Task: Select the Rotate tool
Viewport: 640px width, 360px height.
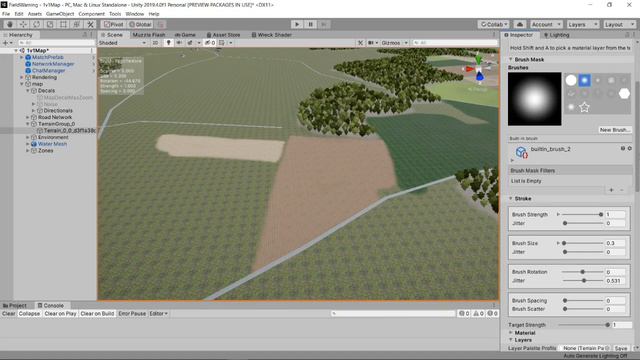Action: click(x=36, y=24)
